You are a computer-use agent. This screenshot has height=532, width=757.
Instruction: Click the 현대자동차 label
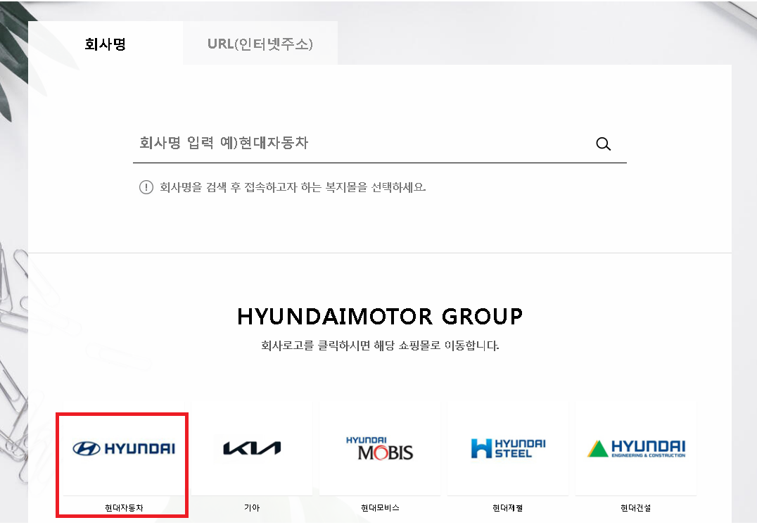coord(124,508)
